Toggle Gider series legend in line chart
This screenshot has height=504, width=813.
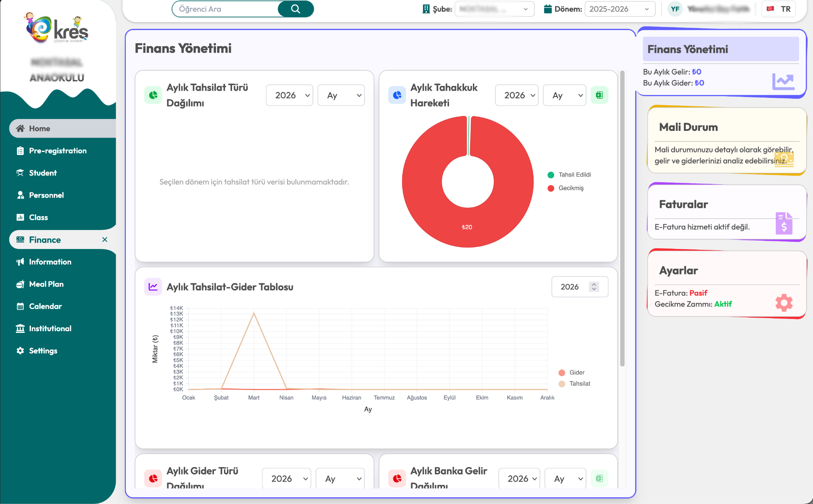click(572, 373)
